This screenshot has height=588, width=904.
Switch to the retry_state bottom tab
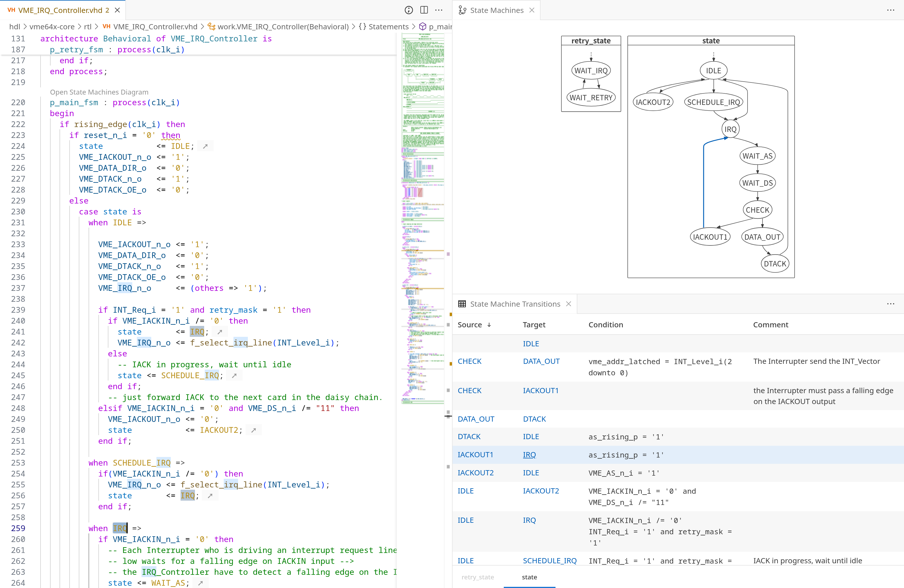tap(478, 577)
